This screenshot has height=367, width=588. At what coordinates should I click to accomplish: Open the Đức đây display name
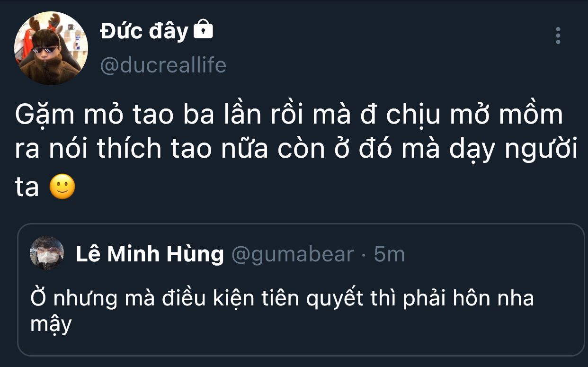tap(144, 31)
